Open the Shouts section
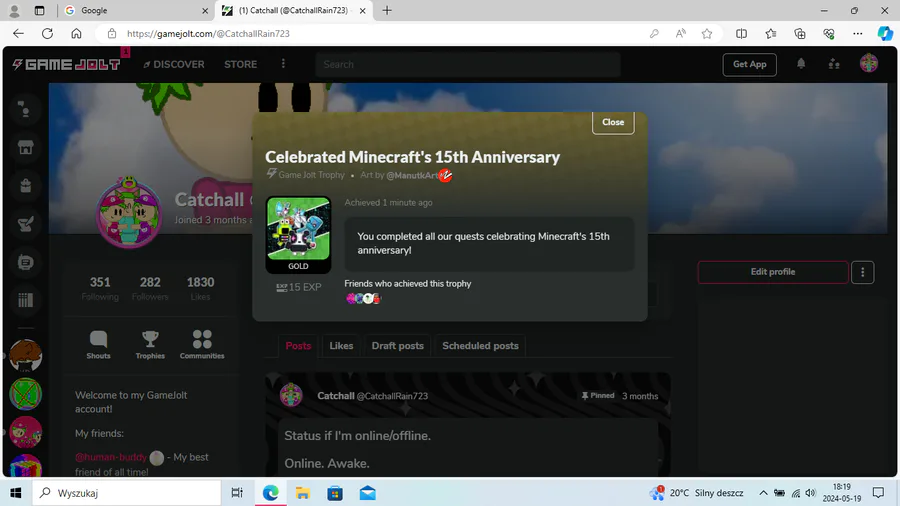Screen dimensions: 900x506 tap(98, 345)
